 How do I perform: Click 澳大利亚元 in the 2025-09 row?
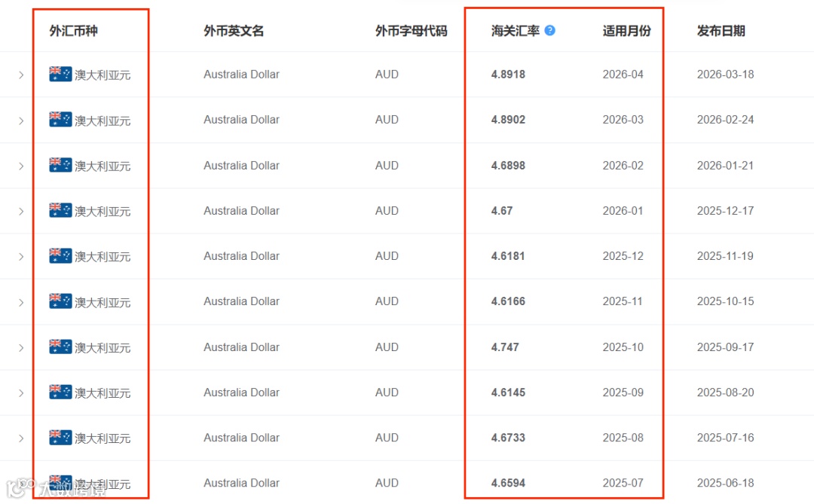pyautogui.click(x=103, y=393)
